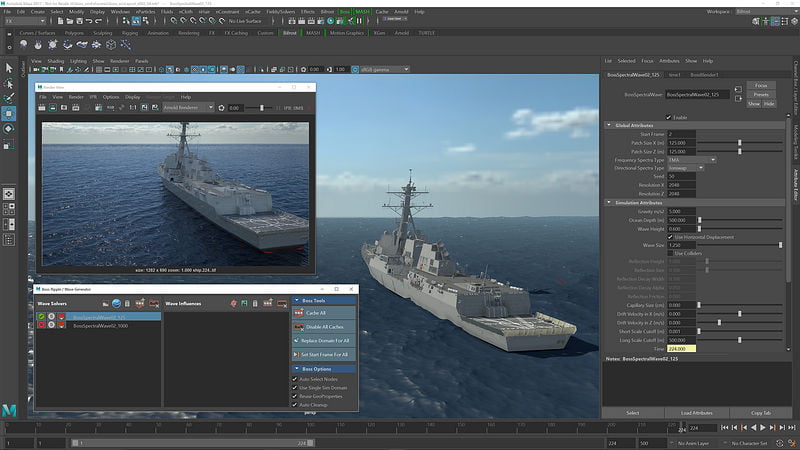Click the blue globe icon in Wave Solvers
This screenshot has width=800, height=450.
coord(116,304)
